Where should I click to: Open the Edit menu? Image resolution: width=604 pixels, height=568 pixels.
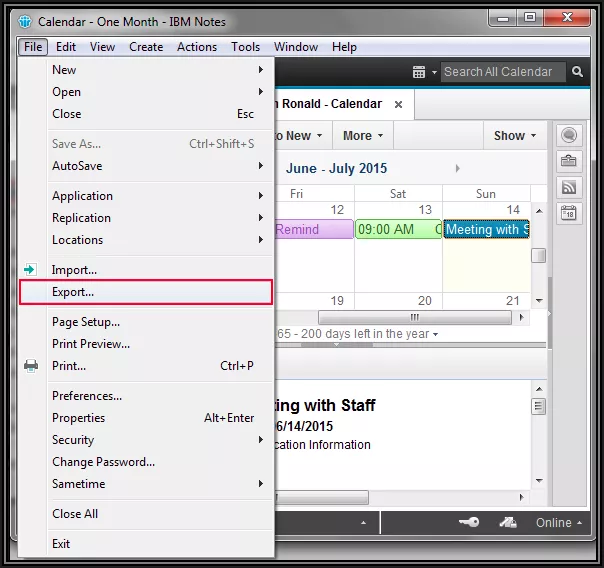[66, 47]
